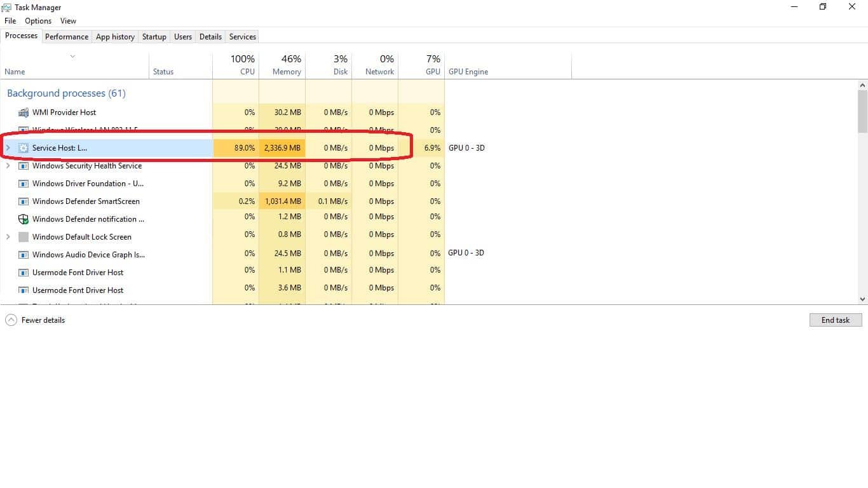Image resolution: width=868 pixels, height=488 pixels.
Task: Select the Processes tab
Action: pos(21,36)
